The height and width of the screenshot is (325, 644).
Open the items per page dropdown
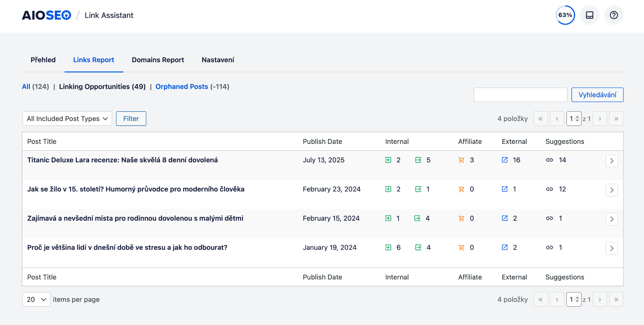(x=36, y=299)
